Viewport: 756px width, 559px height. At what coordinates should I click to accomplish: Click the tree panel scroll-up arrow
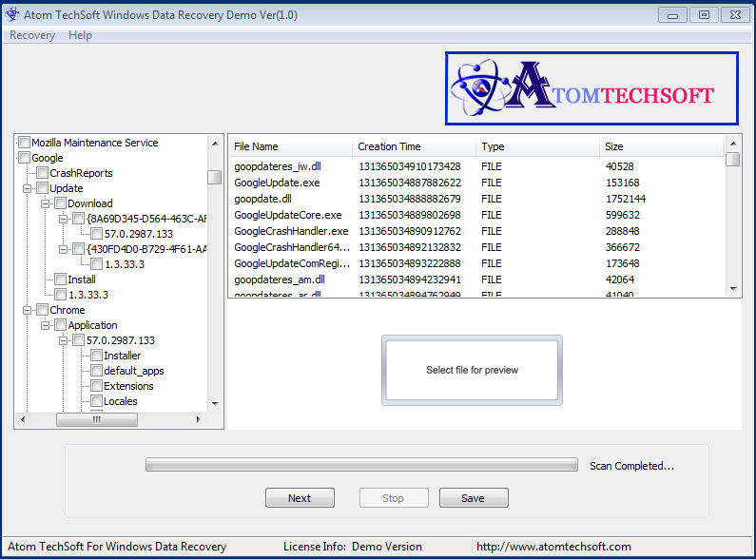coord(214,142)
